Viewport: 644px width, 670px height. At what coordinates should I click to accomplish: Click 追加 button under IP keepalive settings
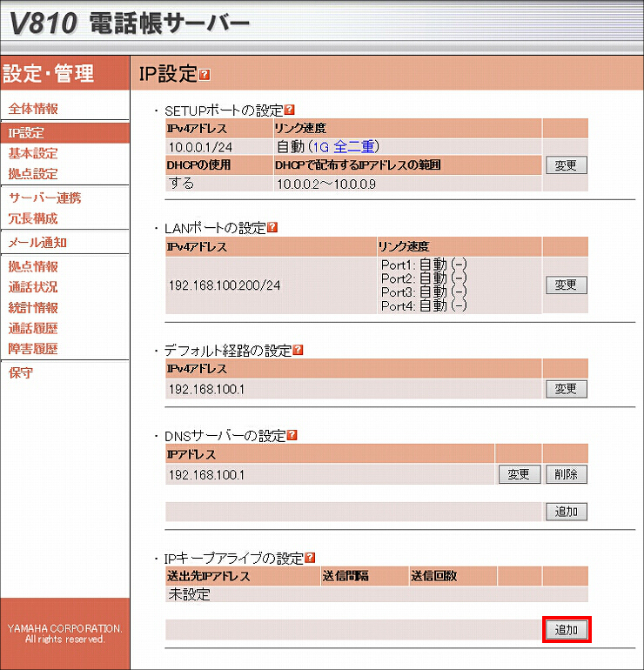tap(567, 629)
